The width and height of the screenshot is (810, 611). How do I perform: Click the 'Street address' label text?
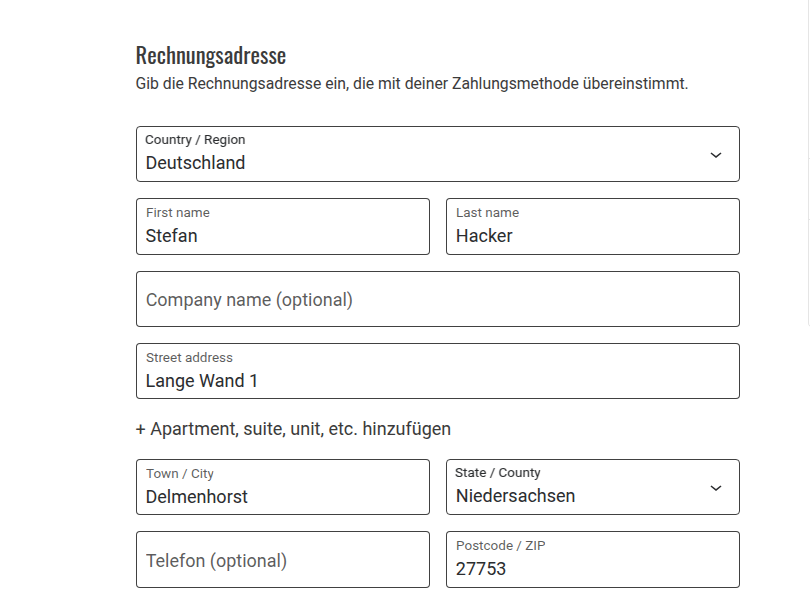[189, 358]
